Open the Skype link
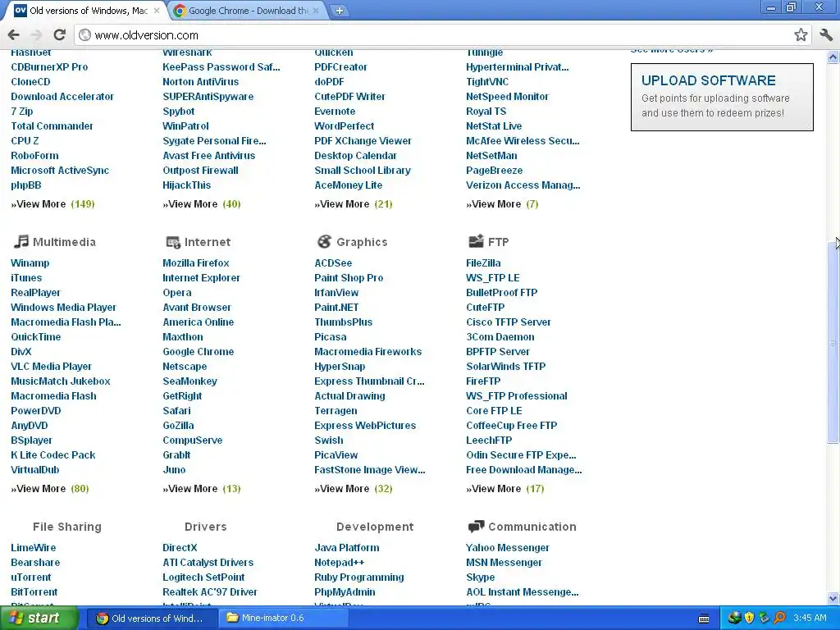This screenshot has height=630, width=840. tap(481, 577)
